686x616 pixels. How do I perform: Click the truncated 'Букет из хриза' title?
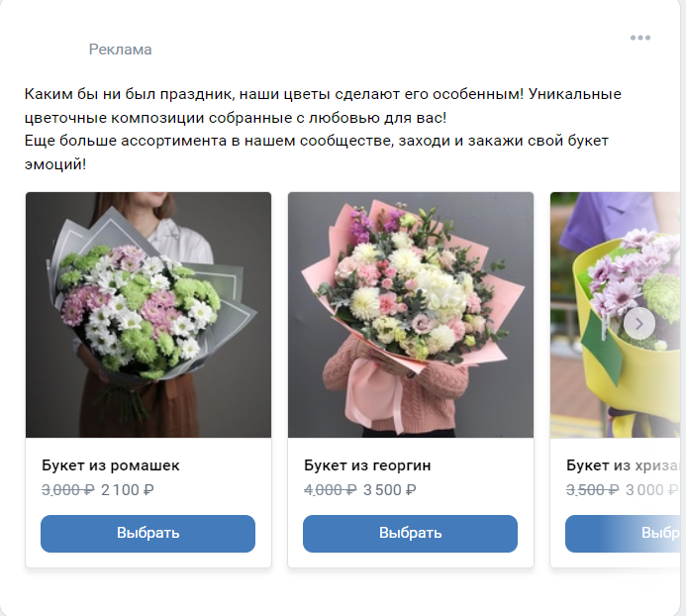click(x=624, y=465)
